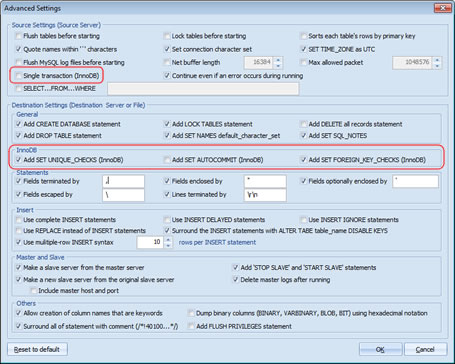Toggle Fields escaped by checkbox

18,194
